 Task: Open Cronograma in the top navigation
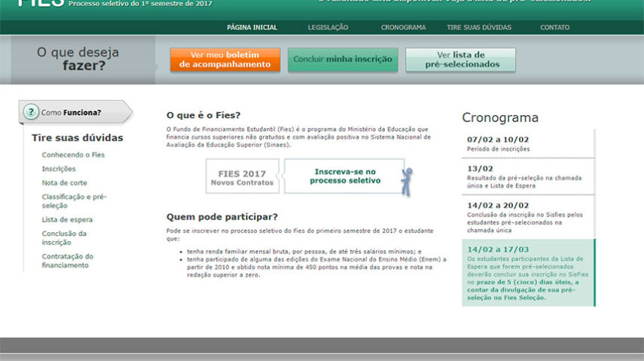[403, 27]
